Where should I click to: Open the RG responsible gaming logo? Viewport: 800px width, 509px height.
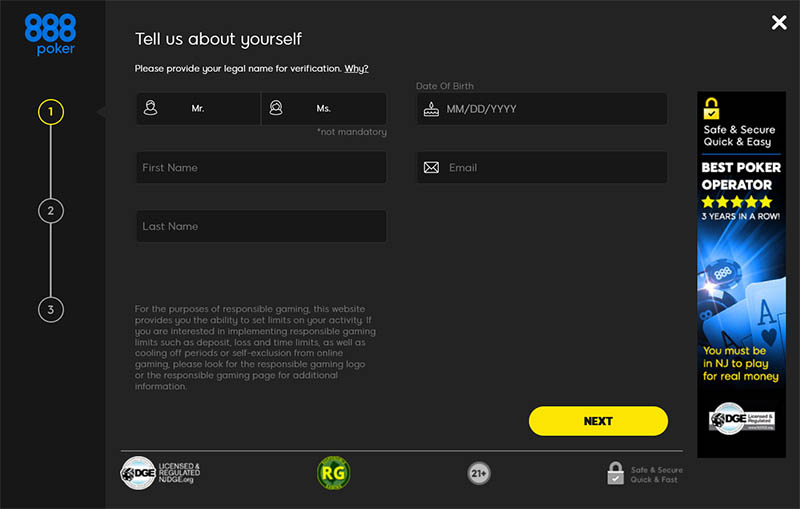pyautogui.click(x=333, y=473)
